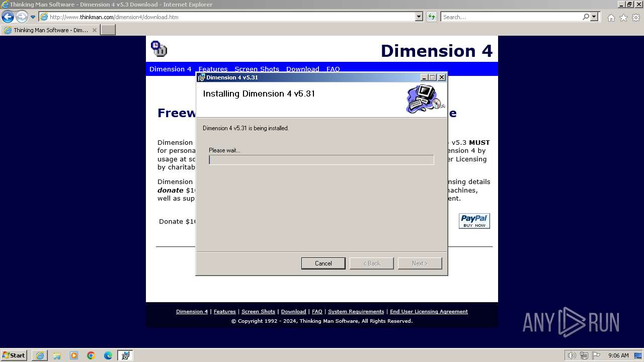644x362 pixels.
Task: Open Favorites star icon
Action: click(x=623, y=18)
